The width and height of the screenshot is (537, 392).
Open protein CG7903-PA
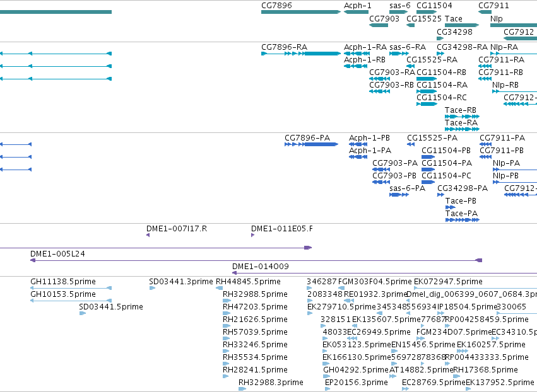[x=395, y=163]
